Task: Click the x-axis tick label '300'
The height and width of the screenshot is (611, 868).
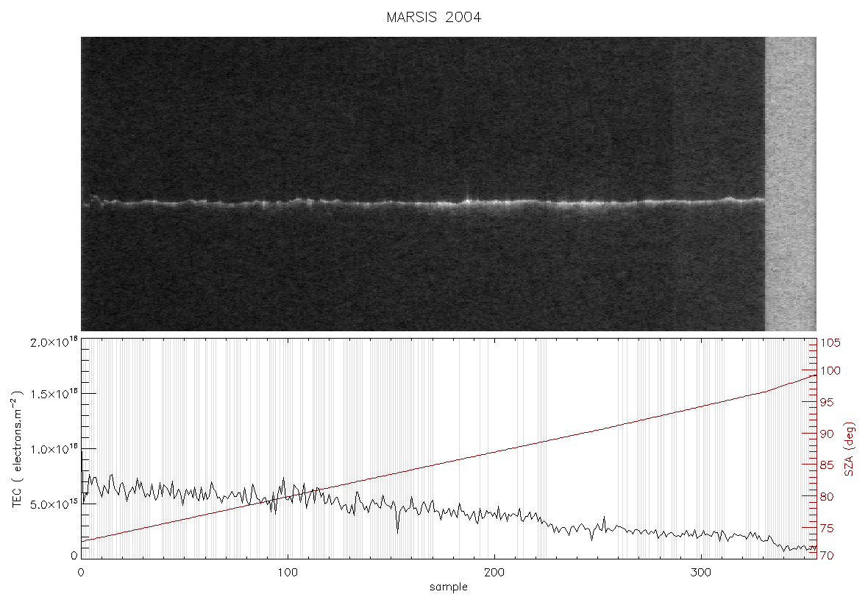Action: [x=701, y=572]
